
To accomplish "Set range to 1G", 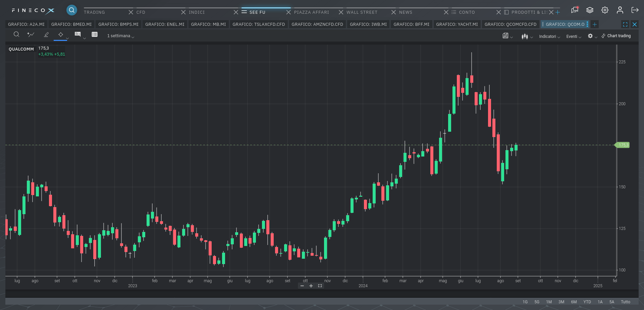I will pos(525,302).
